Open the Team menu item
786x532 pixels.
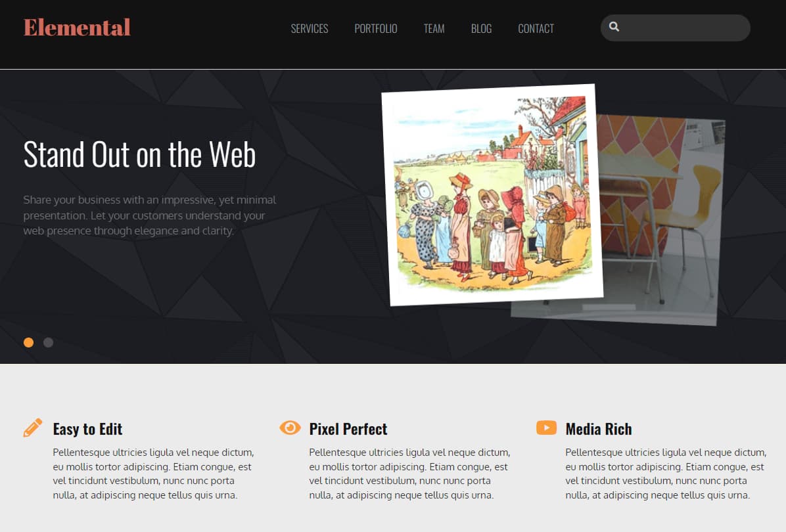[x=434, y=28]
